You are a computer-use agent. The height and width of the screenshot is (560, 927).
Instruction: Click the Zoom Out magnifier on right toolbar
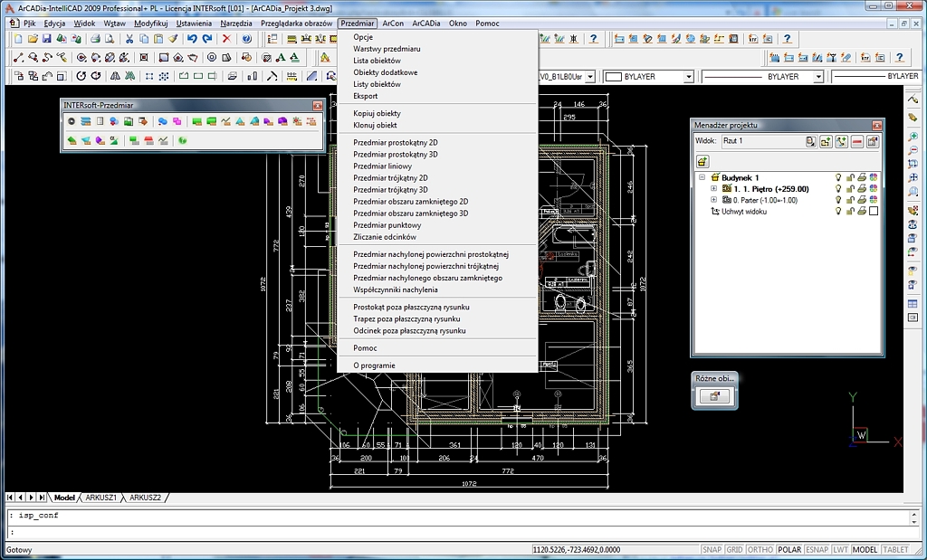913,151
